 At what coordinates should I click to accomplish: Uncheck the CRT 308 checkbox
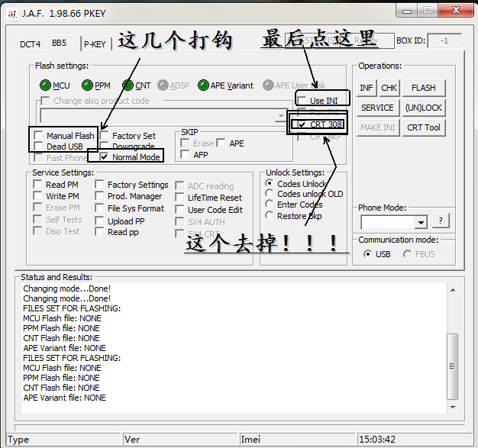302,124
